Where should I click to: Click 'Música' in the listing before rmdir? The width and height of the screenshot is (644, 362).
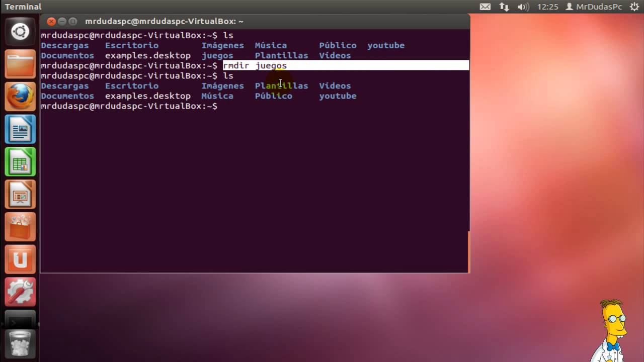click(271, 45)
